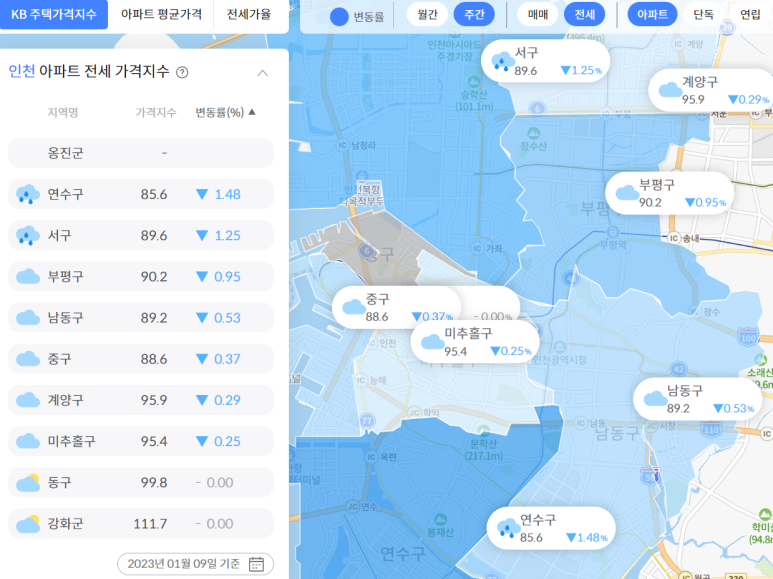This screenshot has width=773, height=579.
Task: Click cloud icon in 계양구 row
Action: click(x=28, y=400)
